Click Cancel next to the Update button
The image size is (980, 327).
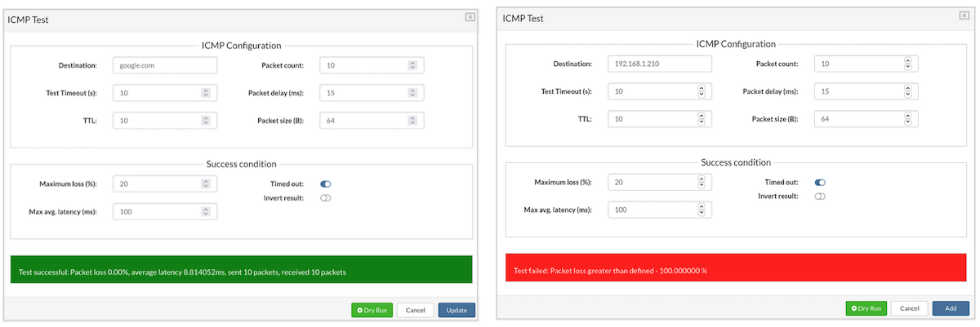(x=415, y=310)
